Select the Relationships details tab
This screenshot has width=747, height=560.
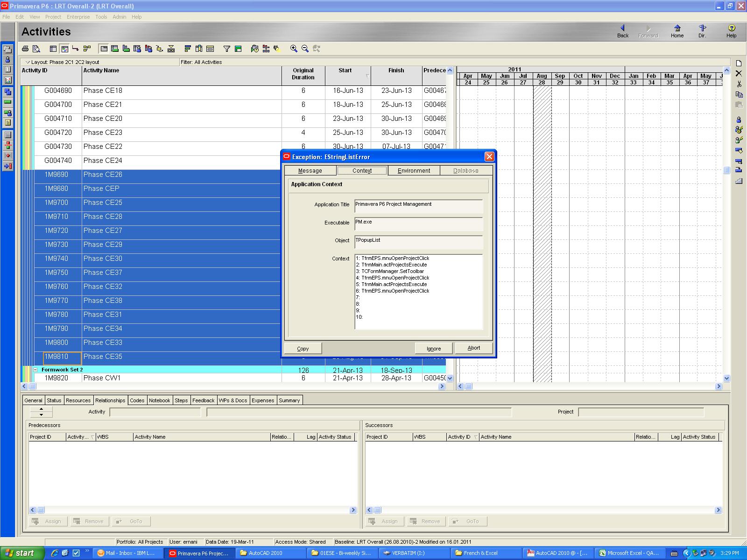110,400
